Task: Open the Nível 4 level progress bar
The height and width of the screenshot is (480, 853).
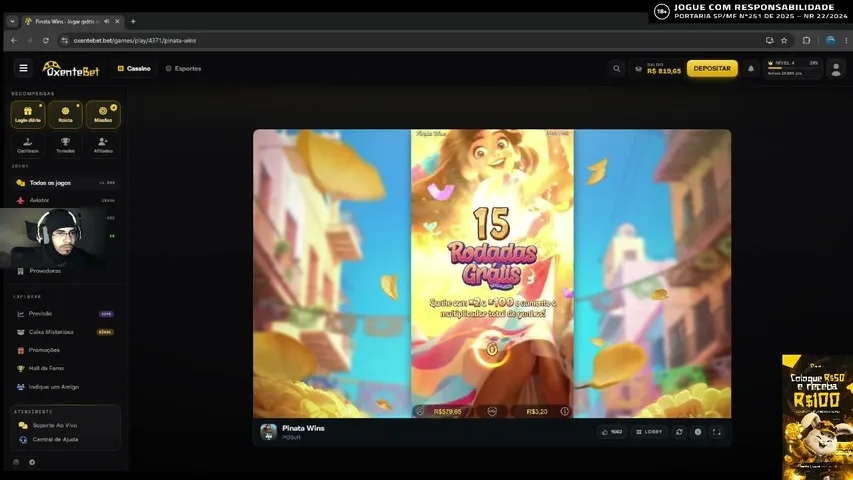Action: tap(792, 69)
